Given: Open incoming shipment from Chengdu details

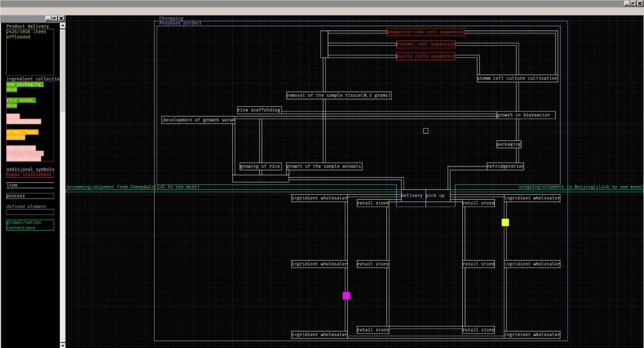Looking at the screenshot, I should tap(133, 187).
